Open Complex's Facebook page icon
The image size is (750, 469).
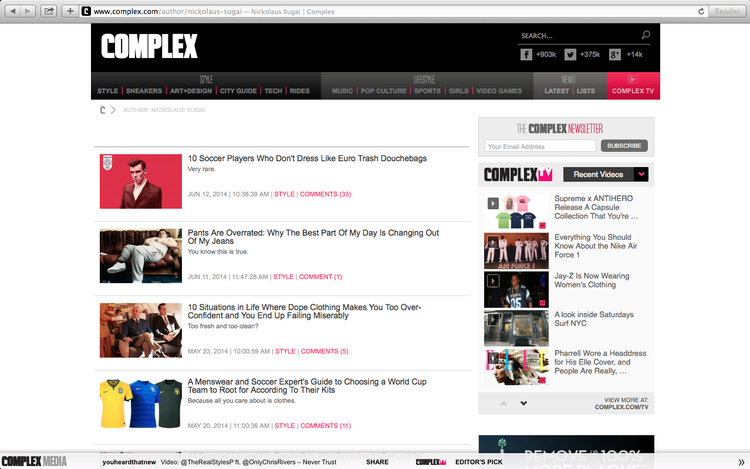526,55
